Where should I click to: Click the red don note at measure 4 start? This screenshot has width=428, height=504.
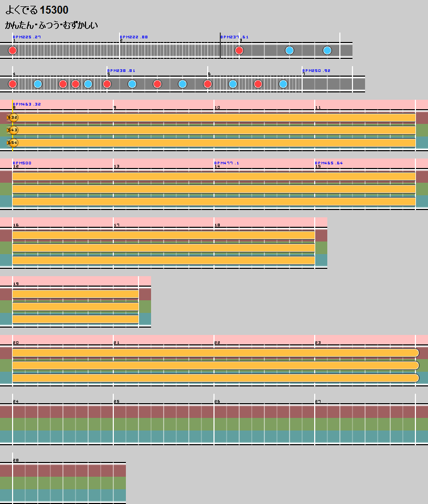tap(13, 84)
